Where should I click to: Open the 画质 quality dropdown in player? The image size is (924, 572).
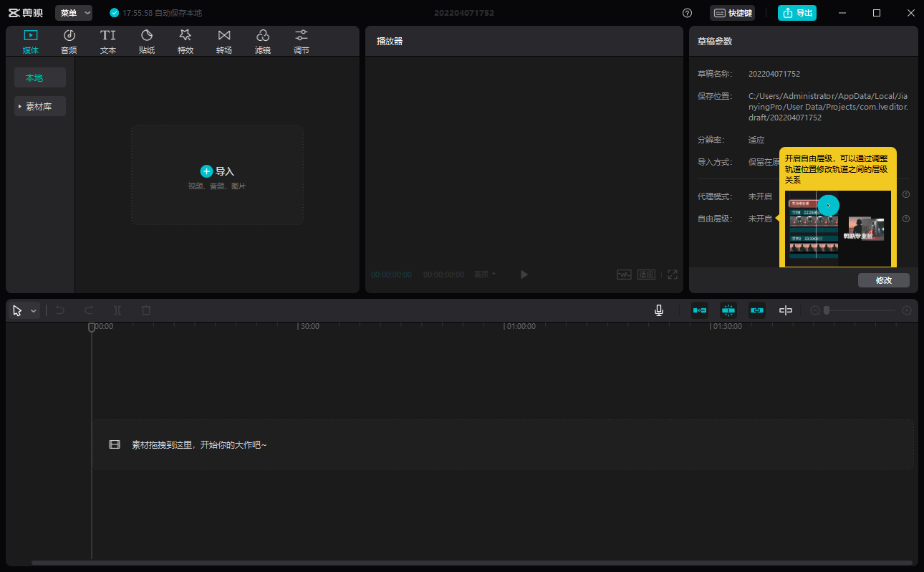tap(485, 275)
